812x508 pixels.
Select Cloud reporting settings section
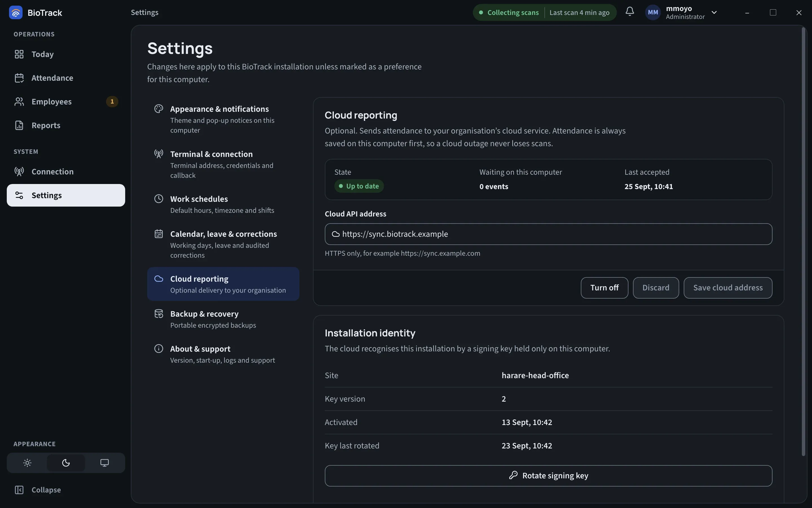pos(223,284)
